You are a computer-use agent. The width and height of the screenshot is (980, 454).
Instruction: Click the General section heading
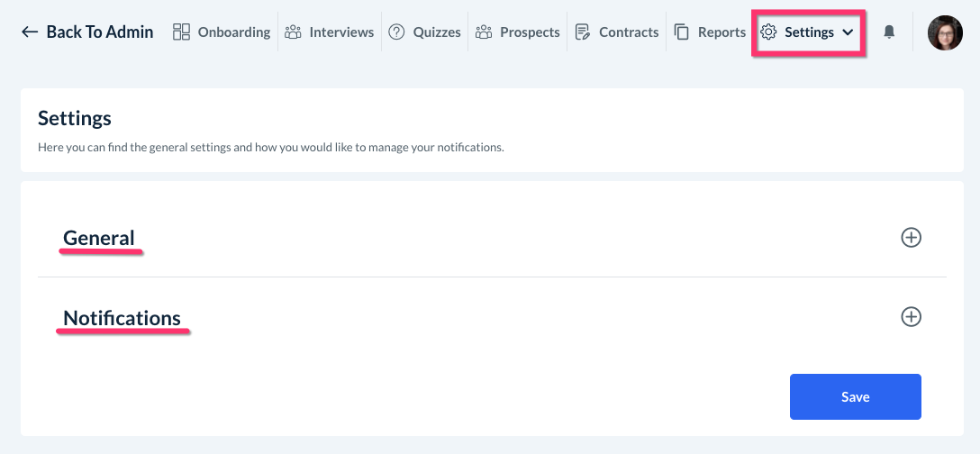pos(99,238)
